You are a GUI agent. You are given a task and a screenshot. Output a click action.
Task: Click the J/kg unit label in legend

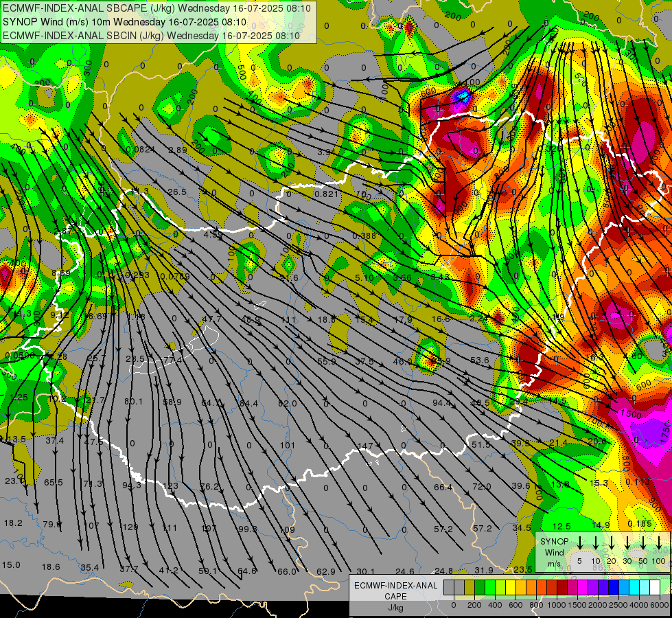pyautogui.click(x=395, y=608)
